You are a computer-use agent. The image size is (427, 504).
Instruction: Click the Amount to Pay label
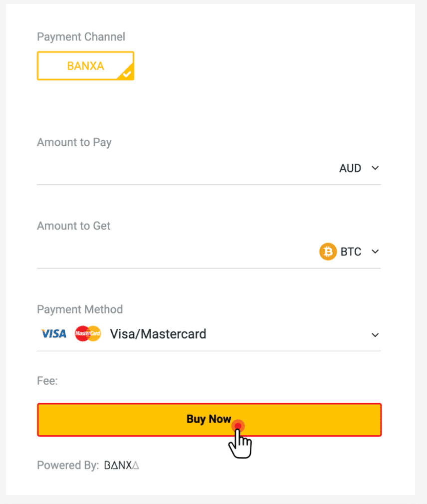tap(74, 142)
